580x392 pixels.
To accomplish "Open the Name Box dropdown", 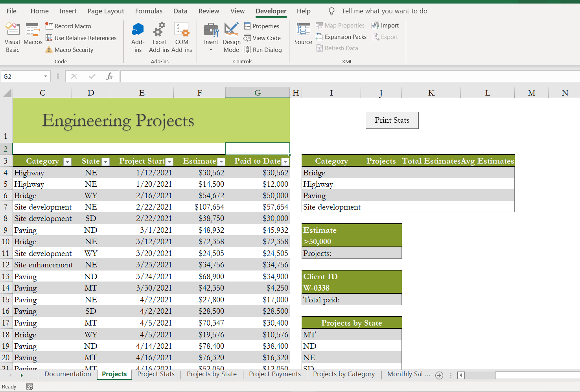I will pos(46,76).
